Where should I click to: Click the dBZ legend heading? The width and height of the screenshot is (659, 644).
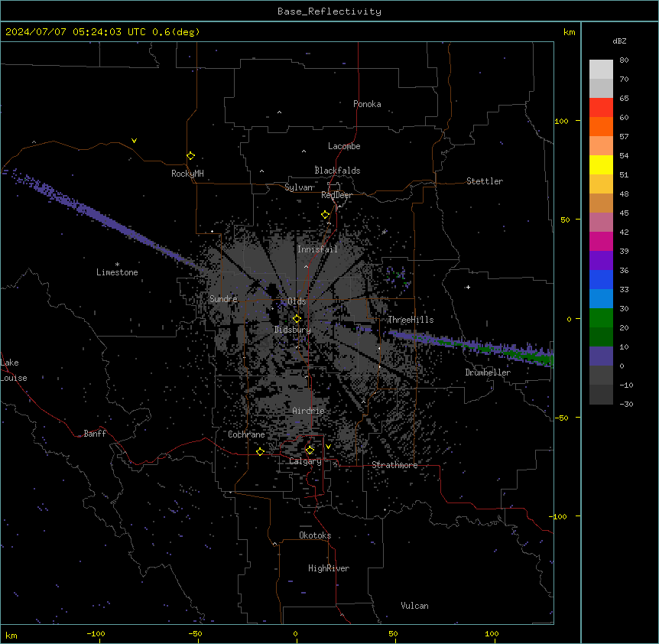click(619, 41)
